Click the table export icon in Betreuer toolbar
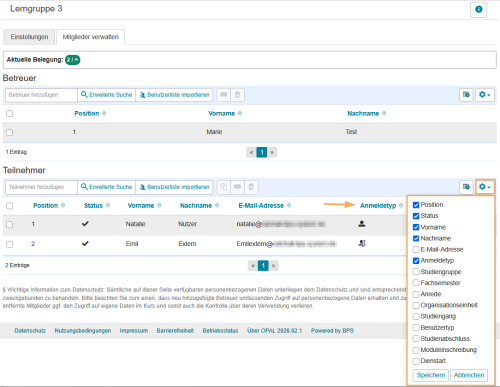Screen dimensions: 500x387 pos(466,95)
